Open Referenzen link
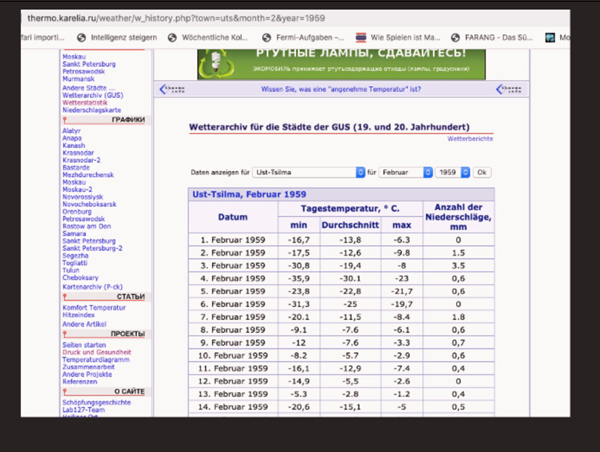This screenshot has height=452, width=600. click(x=80, y=382)
